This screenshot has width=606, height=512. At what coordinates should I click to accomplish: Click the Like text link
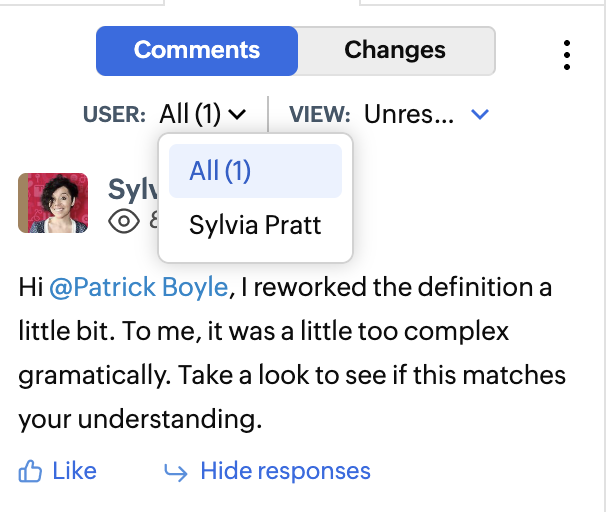[74, 471]
